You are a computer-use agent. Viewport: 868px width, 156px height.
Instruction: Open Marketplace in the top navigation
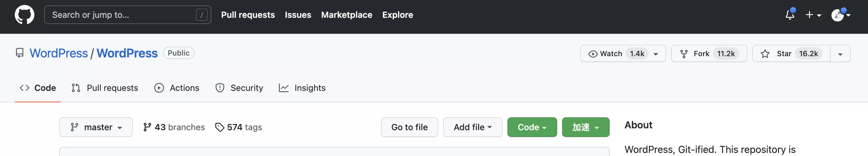point(346,15)
